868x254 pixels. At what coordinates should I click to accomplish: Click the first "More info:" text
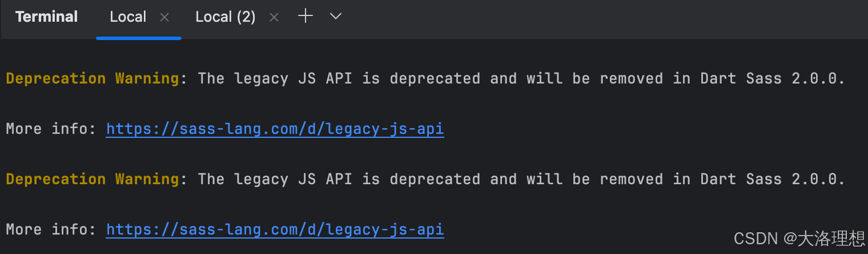51,129
